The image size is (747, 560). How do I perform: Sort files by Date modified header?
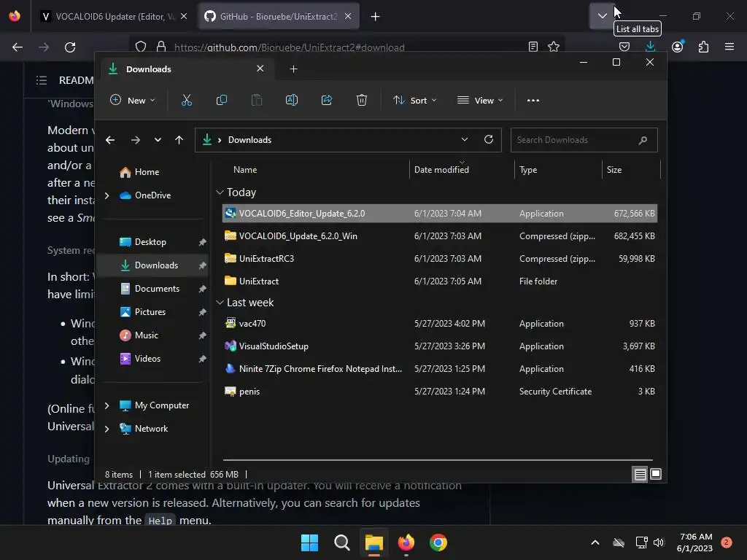point(441,170)
